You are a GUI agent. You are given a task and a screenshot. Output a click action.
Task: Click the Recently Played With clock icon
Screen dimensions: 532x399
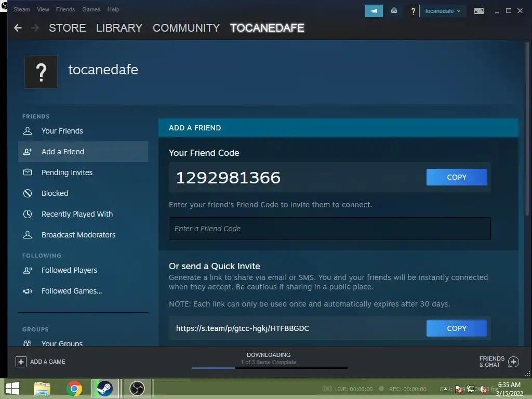click(x=28, y=214)
